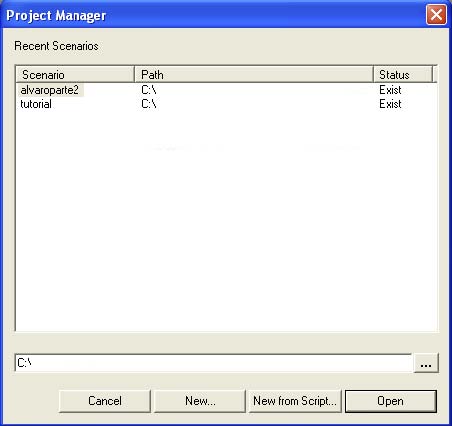This screenshot has height=426, width=452.
Task: Sort list by Scenario column header
Action: pos(75,74)
